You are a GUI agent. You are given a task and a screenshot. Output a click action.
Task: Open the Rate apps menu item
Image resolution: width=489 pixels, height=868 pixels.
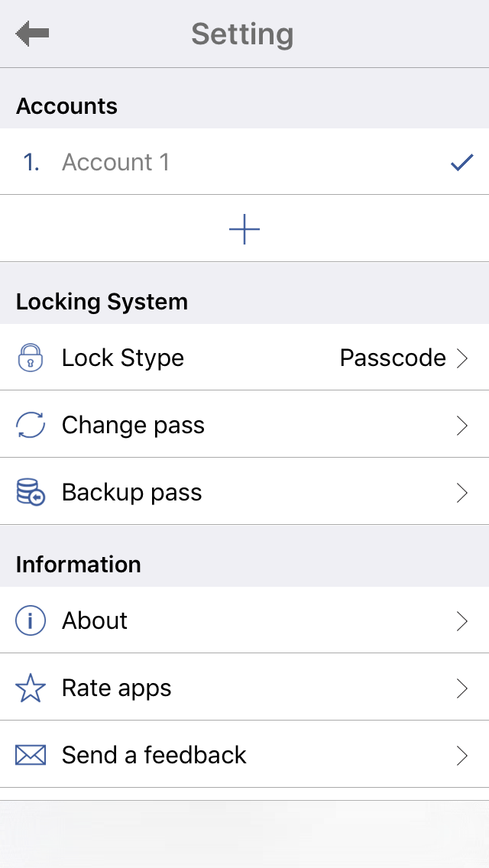pyautogui.click(x=116, y=688)
